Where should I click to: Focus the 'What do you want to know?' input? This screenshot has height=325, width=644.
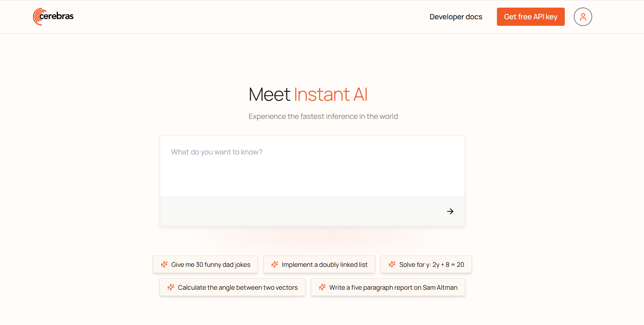tap(312, 166)
